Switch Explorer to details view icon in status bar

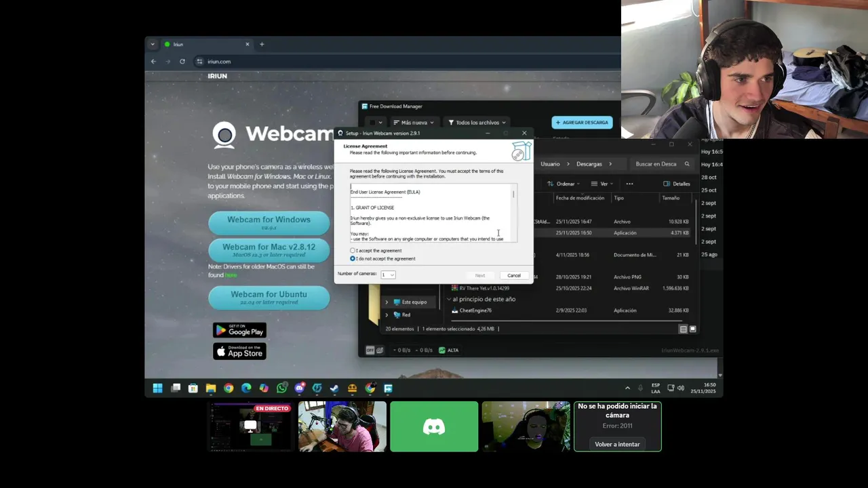coord(683,329)
